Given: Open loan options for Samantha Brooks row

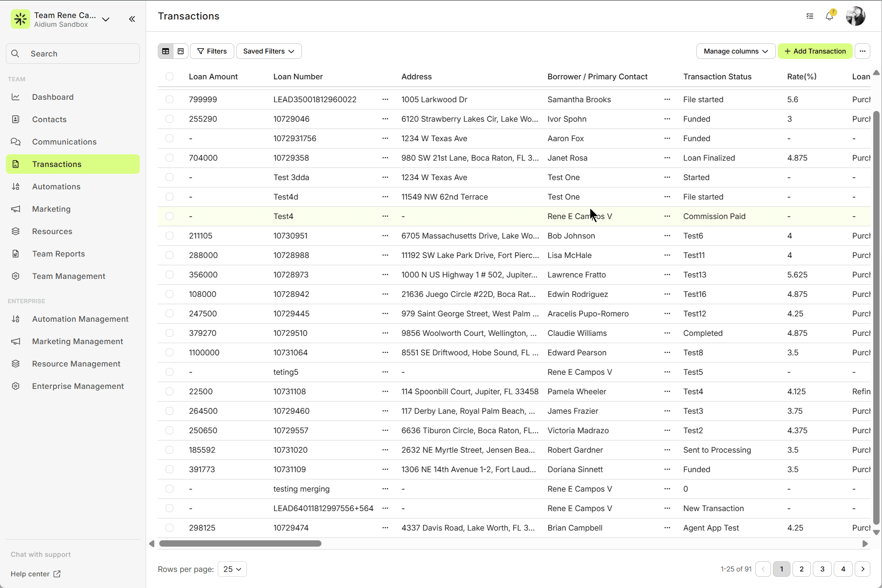Looking at the screenshot, I should 385,99.
